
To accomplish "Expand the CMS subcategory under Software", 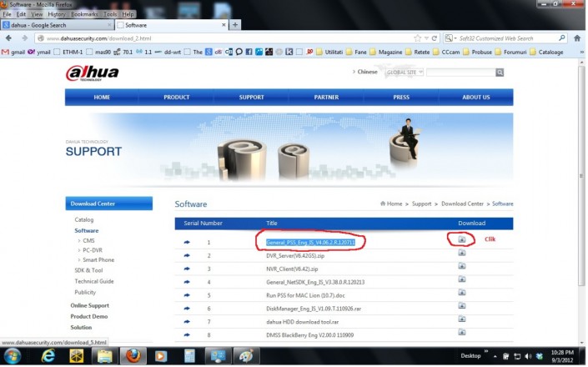I will click(88, 240).
